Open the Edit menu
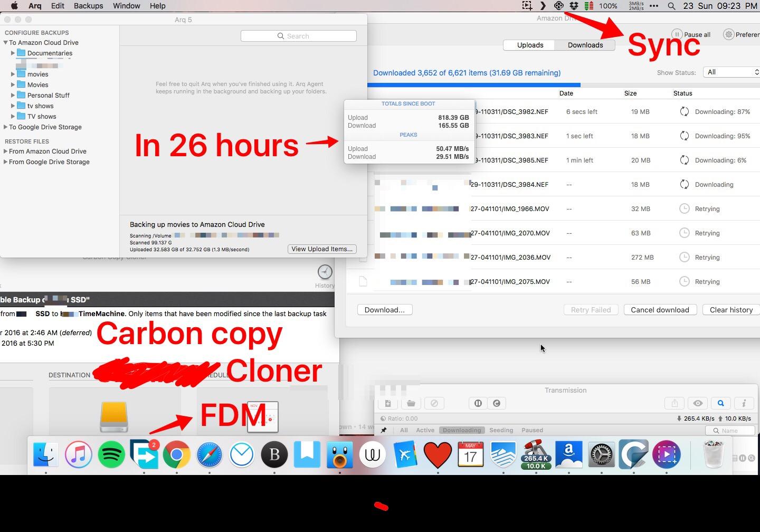Screen dimensions: 760x532 [58, 6]
